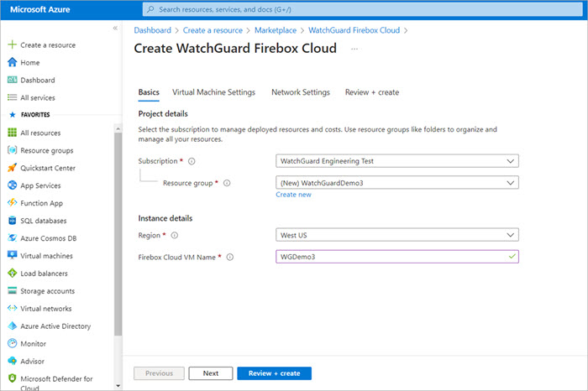588x391 pixels.
Task: Click the Next button
Action: pos(211,373)
